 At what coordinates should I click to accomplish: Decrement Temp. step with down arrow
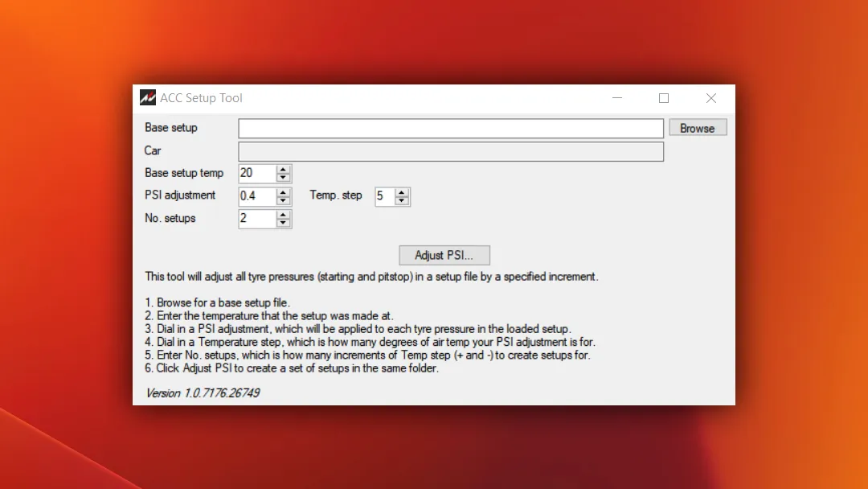click(402, 200)
